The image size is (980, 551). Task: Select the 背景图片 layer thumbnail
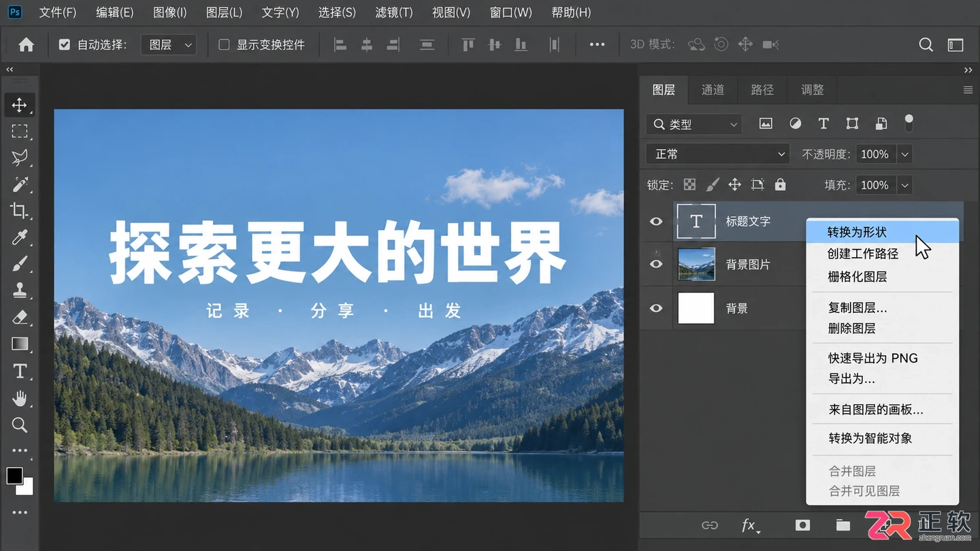pyautogui.click(x=696, y=264)
